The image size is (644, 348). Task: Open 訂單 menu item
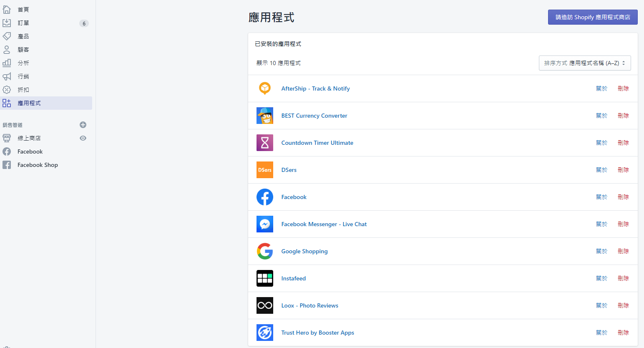23,23
